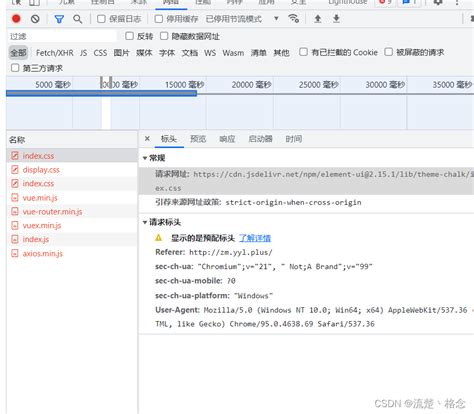Click the right handle of the timeline selection window

click(x=111, y=82)
